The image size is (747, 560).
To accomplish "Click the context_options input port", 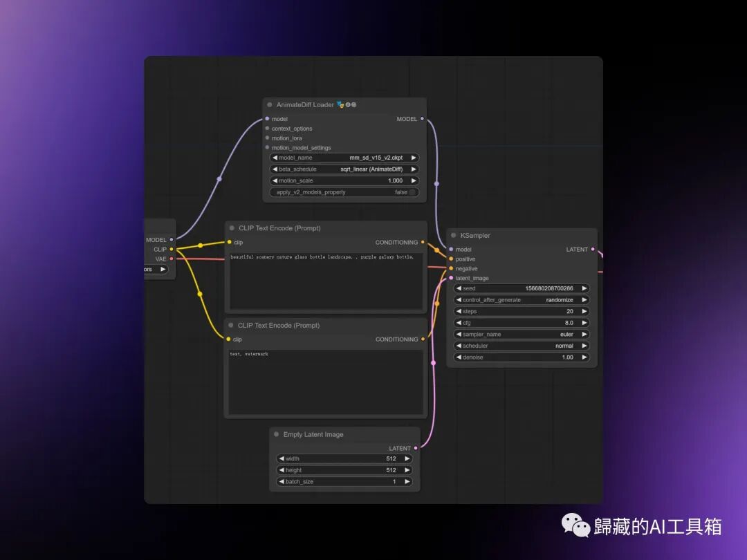I will coord(267,128).
